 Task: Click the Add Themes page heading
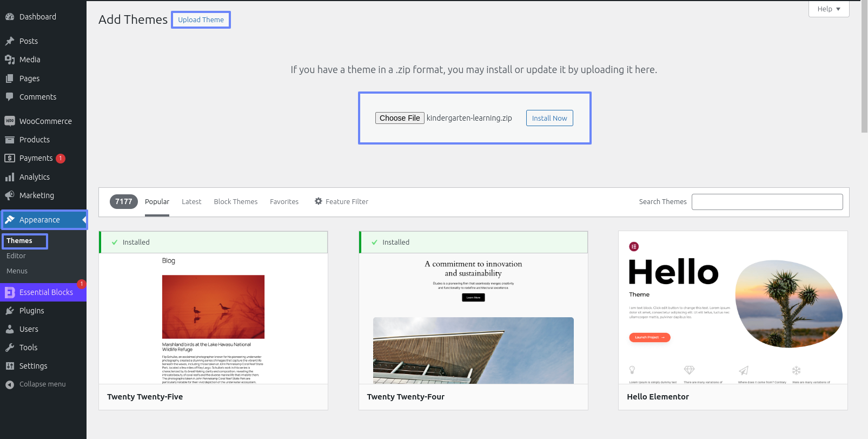pos(133,19)
